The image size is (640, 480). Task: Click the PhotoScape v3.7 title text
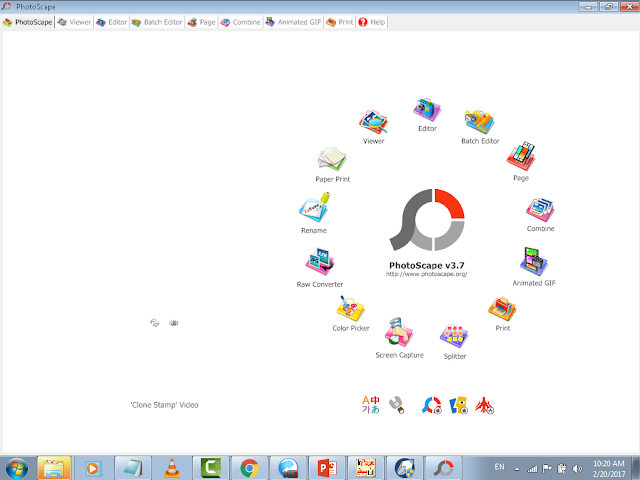pyautogui.click(x=427, y=265)
